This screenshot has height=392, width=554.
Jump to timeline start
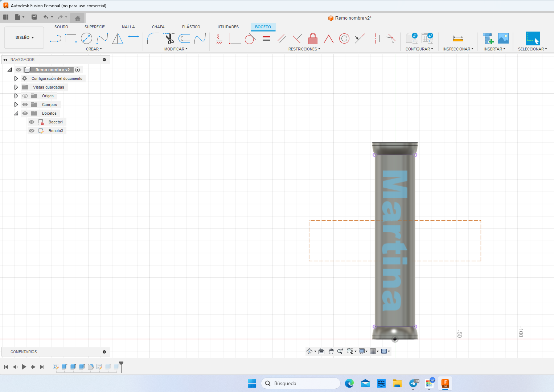6,367
